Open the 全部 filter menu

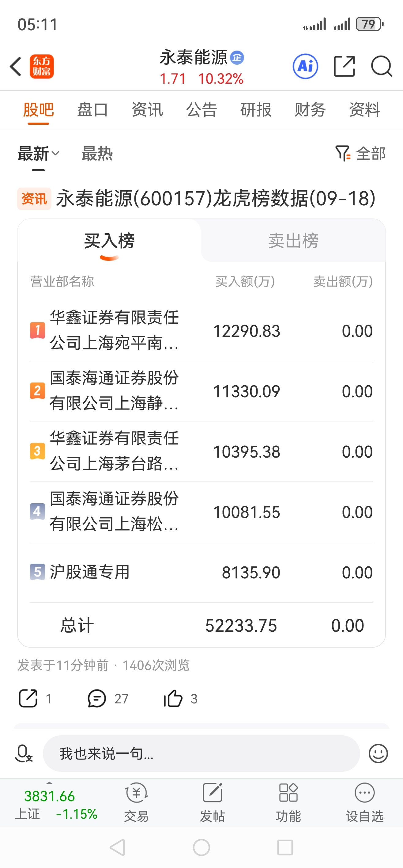(x=360, y=154)
